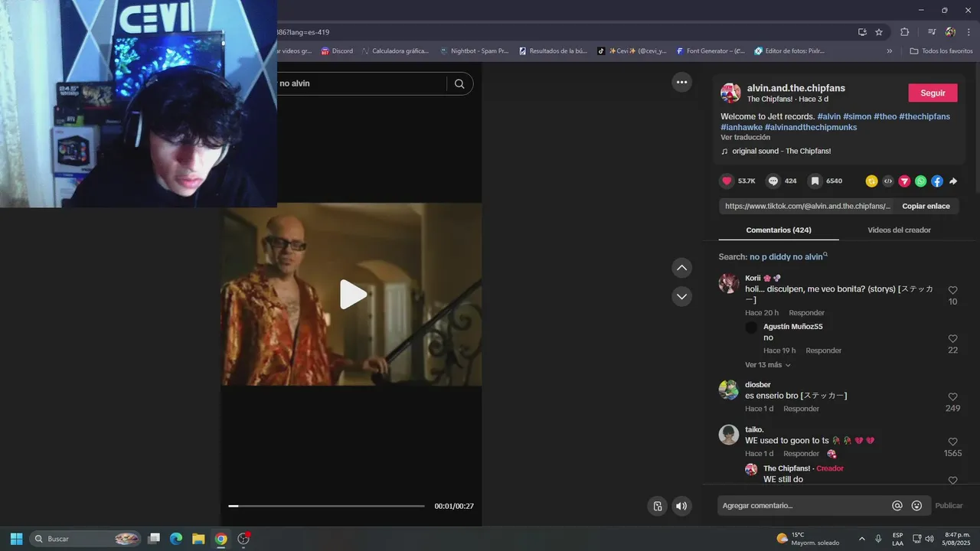The height and width of the screenshot is (551, 980).
Task: Open the Chrome profile avatar
Action: [x=950, y=32]
